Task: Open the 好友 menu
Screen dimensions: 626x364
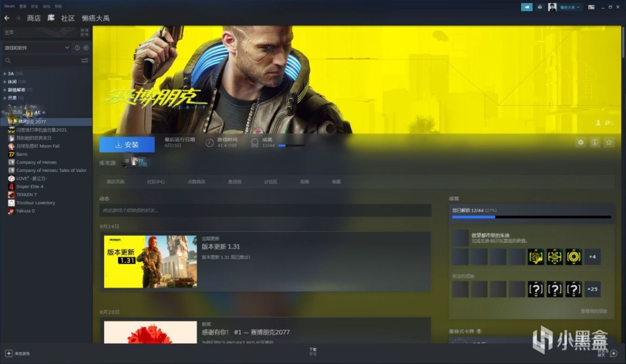Action: (x=35, y=6)
